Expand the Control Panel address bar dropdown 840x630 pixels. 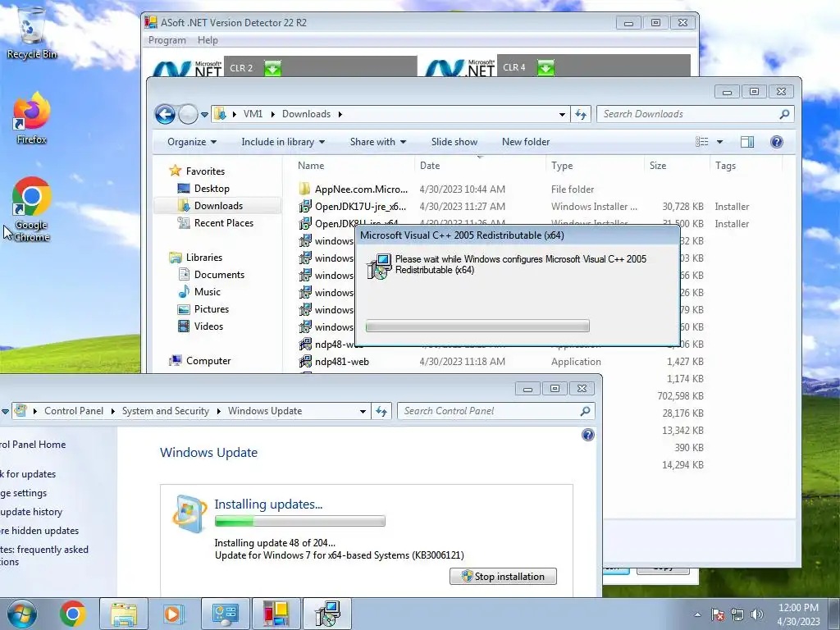(363, 412)
